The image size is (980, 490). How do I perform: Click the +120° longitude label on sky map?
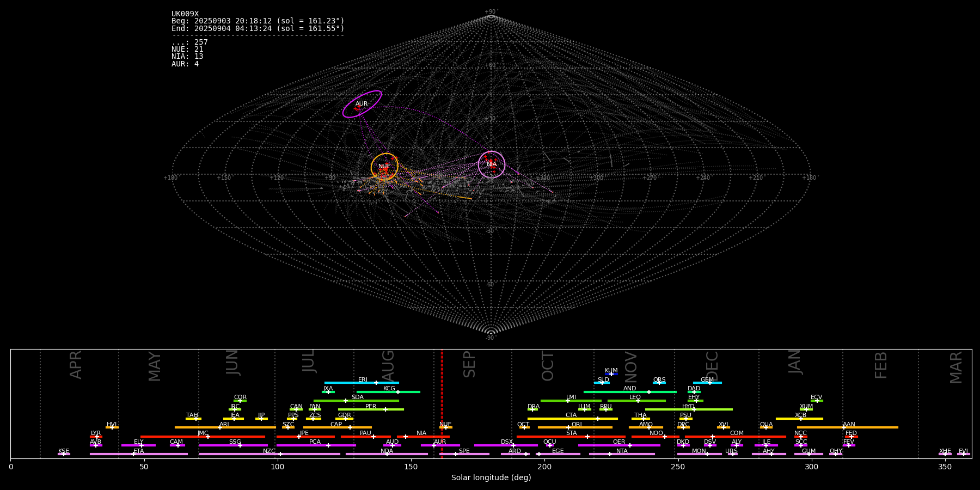[277, 177]
